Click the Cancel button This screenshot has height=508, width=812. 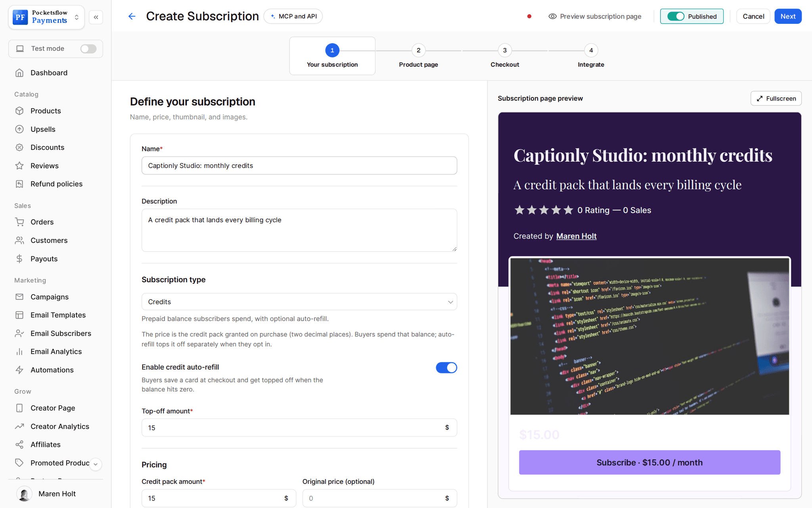point(753,16)
